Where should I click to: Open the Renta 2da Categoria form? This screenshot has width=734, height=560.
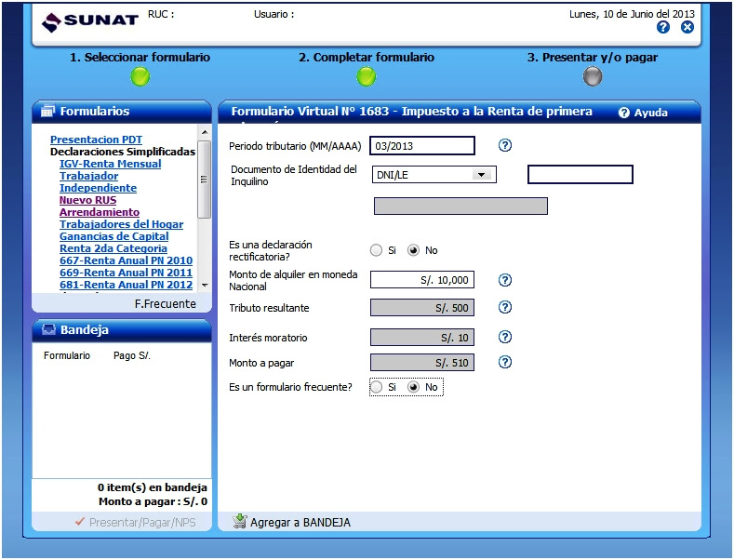113,249
